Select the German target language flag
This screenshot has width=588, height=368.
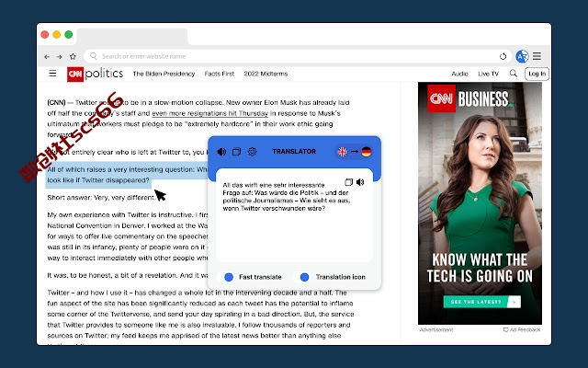pyautogui.click(x=367, y=152)
